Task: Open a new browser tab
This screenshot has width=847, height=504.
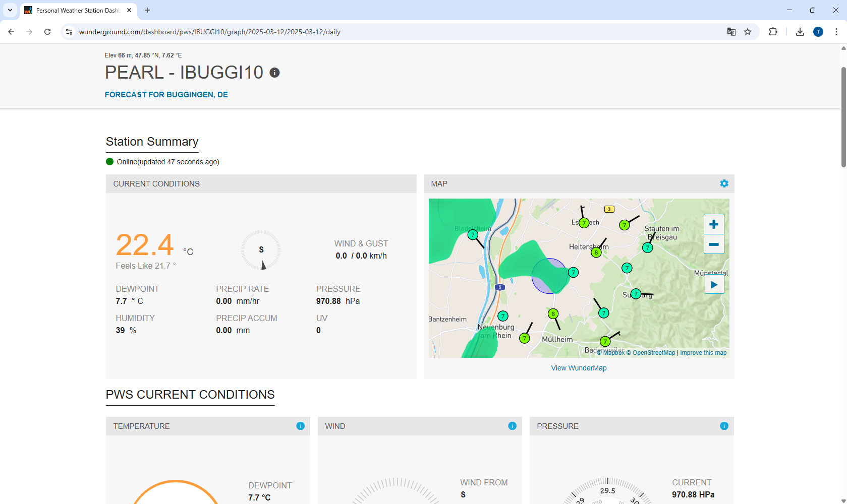Action: (147, 10)
